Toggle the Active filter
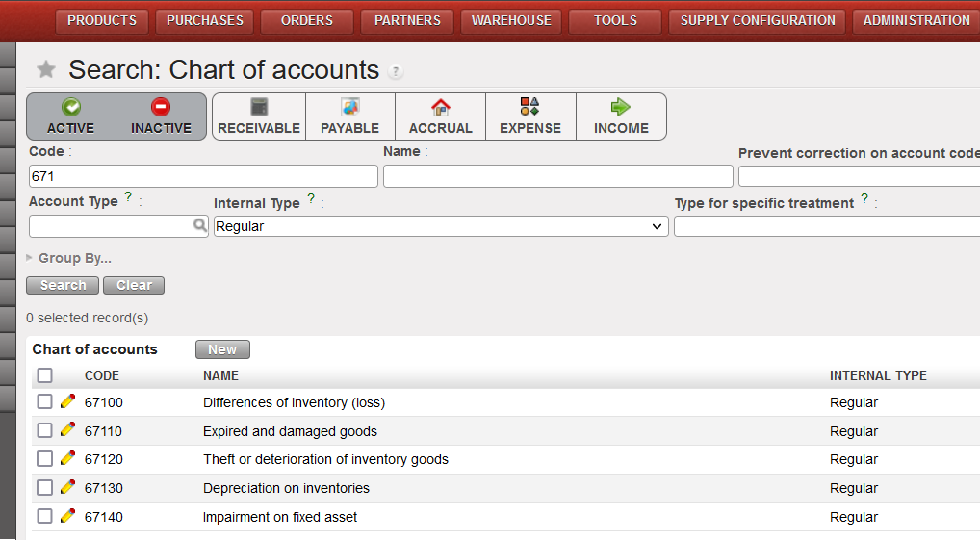Screen dimensions: 980x540 point(71,116)
